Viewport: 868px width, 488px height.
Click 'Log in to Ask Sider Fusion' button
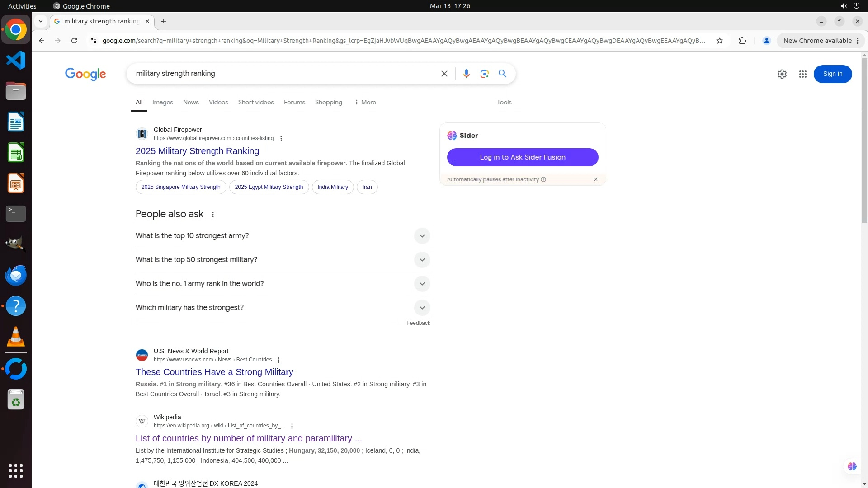pyautogui.click(x=522, y=157)
